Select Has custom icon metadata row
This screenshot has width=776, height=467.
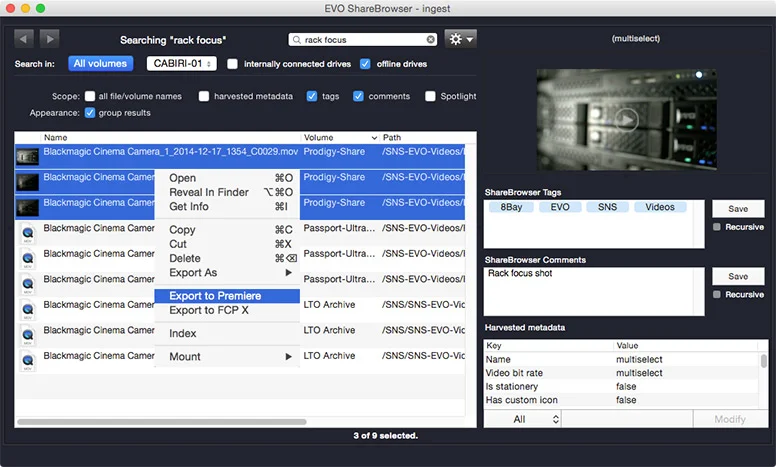(x=622, y=400)
